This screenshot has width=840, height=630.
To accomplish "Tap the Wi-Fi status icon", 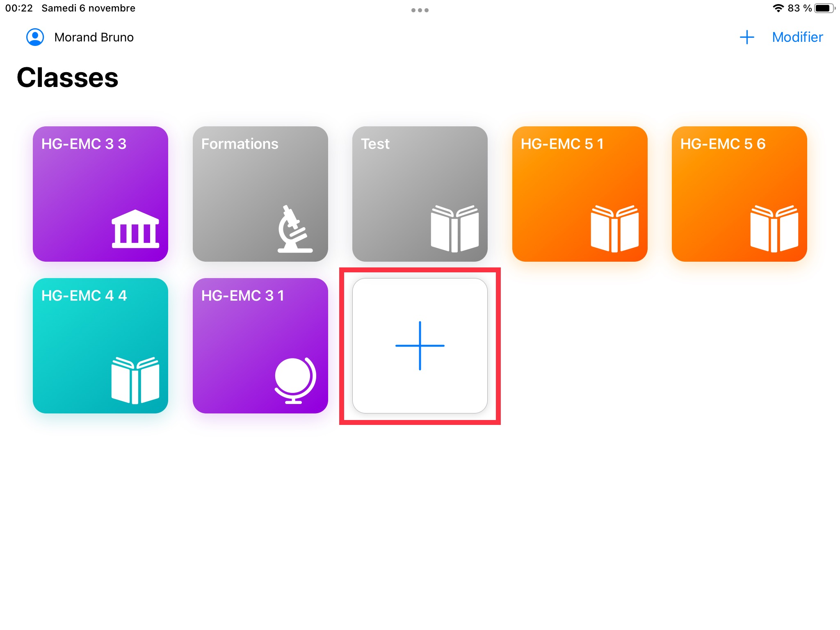I will tap(778, 8).
